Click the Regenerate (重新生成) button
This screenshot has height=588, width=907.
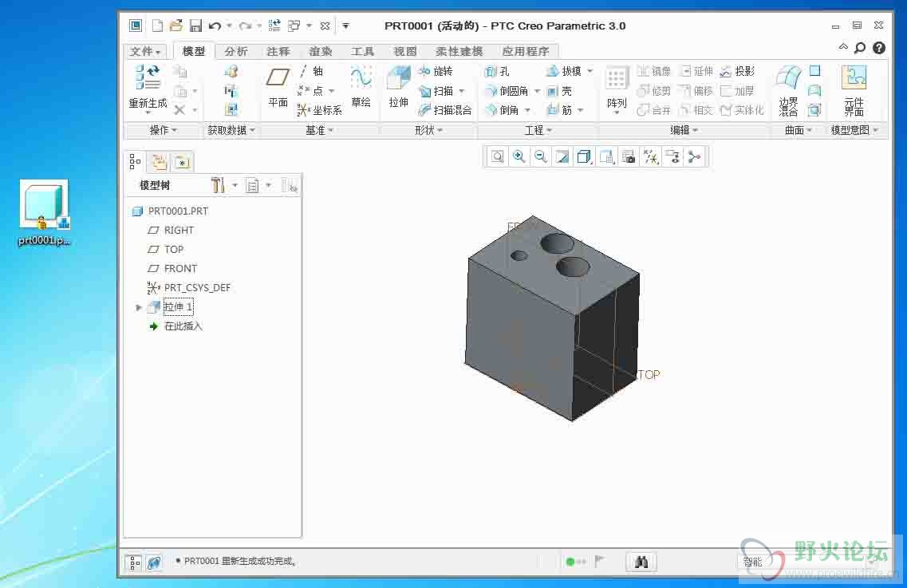(148, 89)
